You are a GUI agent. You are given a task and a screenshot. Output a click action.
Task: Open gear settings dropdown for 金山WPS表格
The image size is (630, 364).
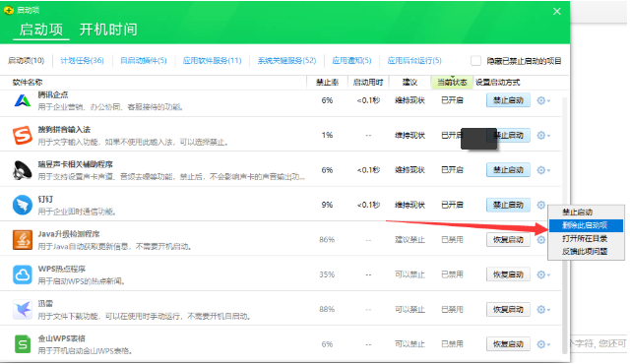click(543, 344)
